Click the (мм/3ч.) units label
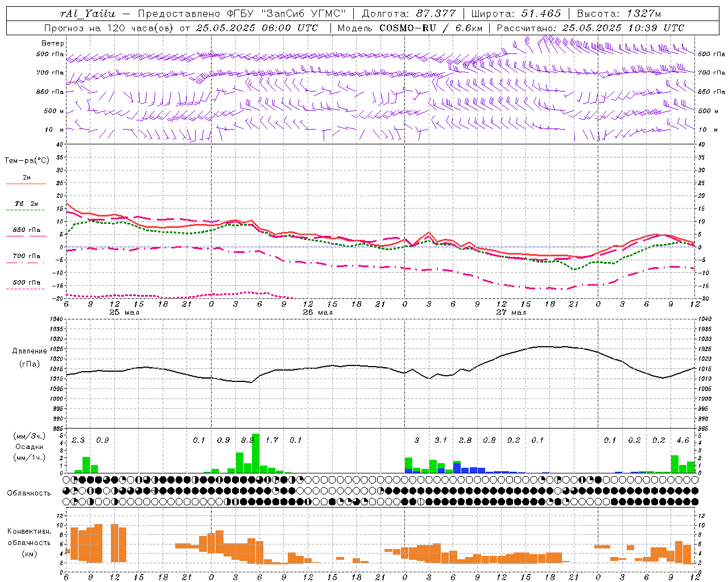This screenshot has height=582, width=728. click(x=29, y=436)
